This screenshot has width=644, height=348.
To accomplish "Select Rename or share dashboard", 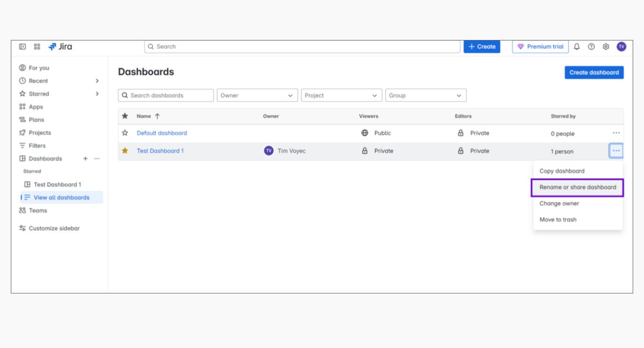I will tap(578, 187).
